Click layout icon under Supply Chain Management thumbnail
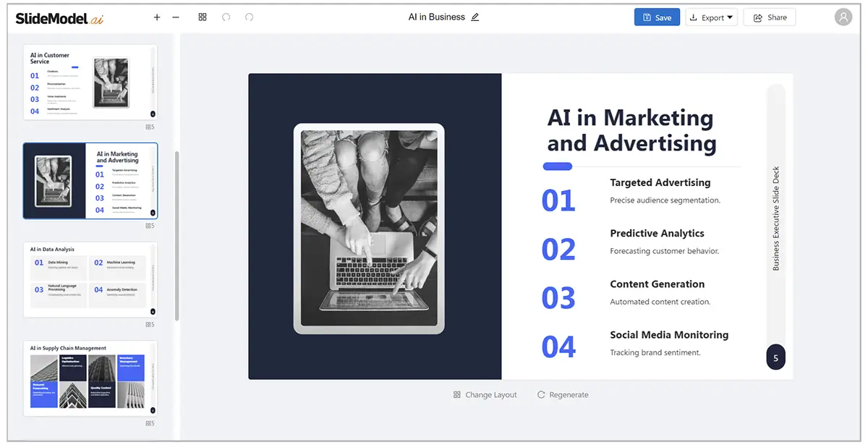868x445 pixels. pyautogui.click(x=150, y=423)
